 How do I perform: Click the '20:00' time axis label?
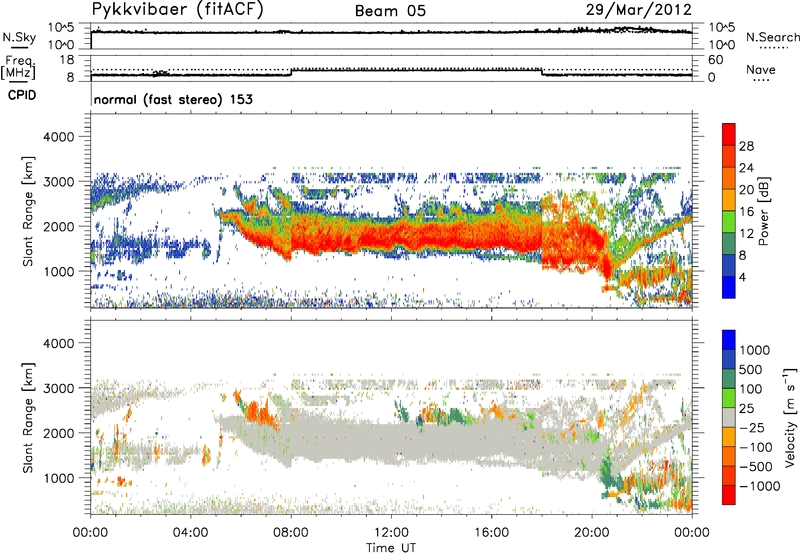click(x=591, y=533)
